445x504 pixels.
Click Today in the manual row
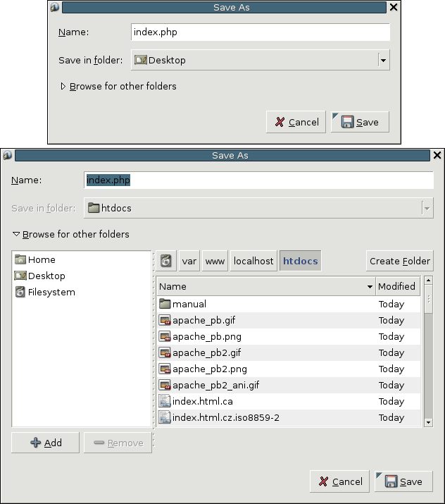tap(391, 304)
